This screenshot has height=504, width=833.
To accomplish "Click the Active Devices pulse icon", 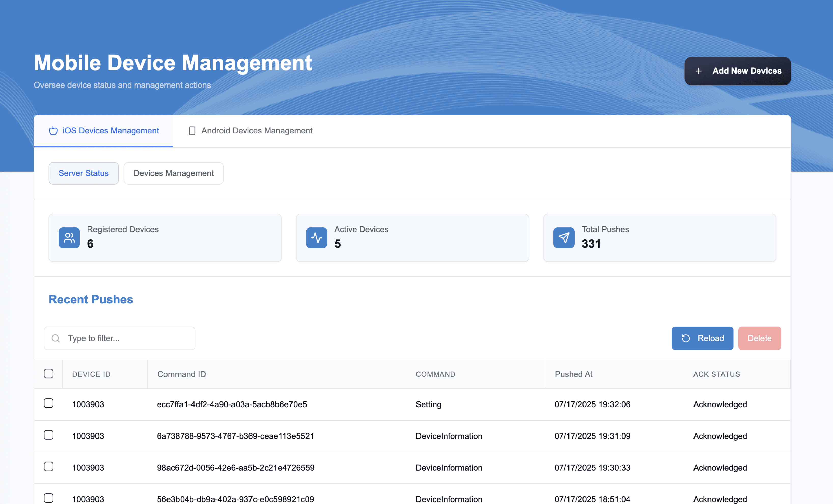I will coord(316,238).
